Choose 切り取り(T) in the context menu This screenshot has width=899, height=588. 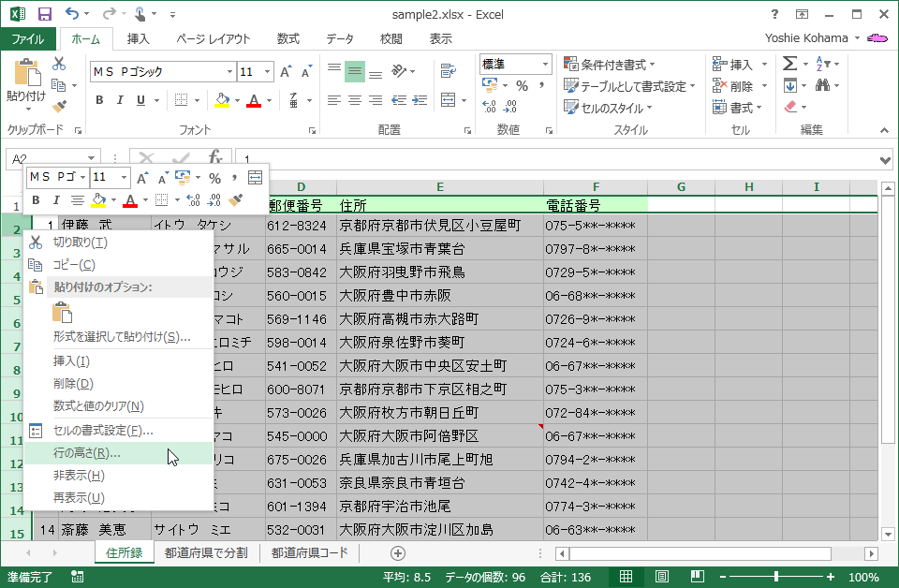coord(118,243)
